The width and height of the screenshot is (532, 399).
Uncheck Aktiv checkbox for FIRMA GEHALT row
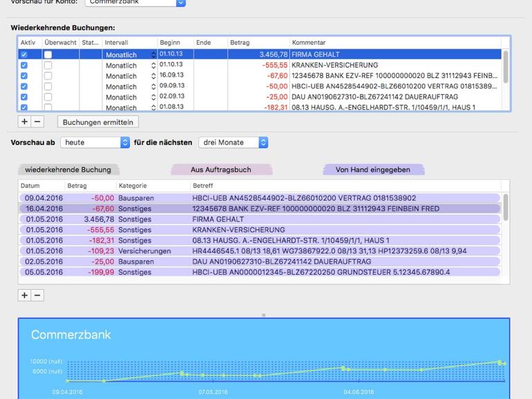(24, 55)
